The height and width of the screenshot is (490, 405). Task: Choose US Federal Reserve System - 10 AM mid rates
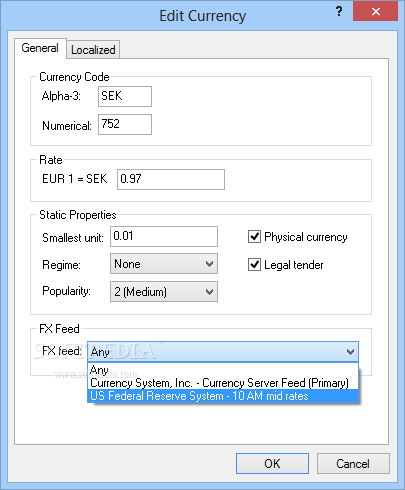click(x=223, y=396)
